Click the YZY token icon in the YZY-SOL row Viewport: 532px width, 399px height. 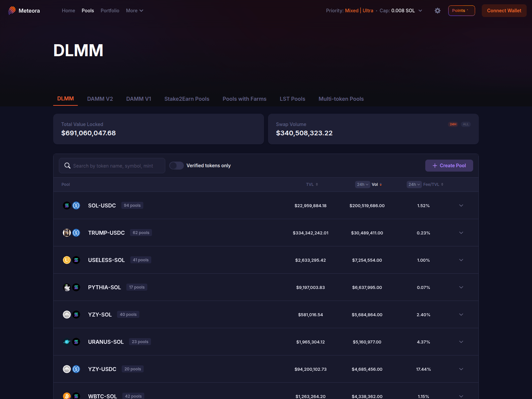(67, 315)
